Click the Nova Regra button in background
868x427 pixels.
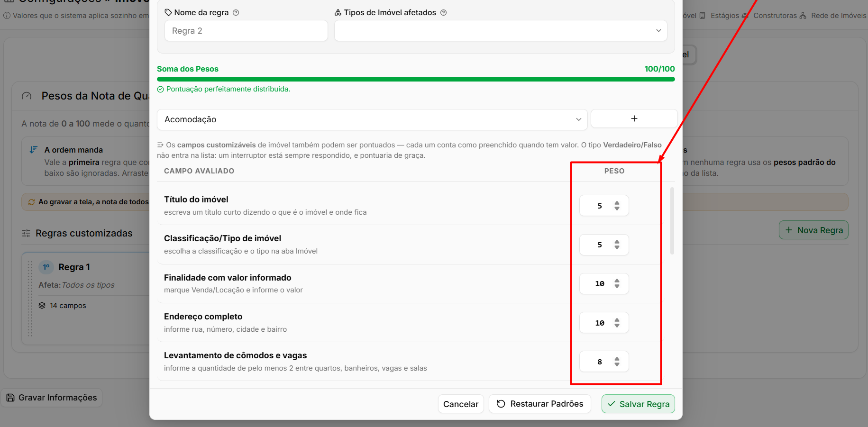(813, 230)
